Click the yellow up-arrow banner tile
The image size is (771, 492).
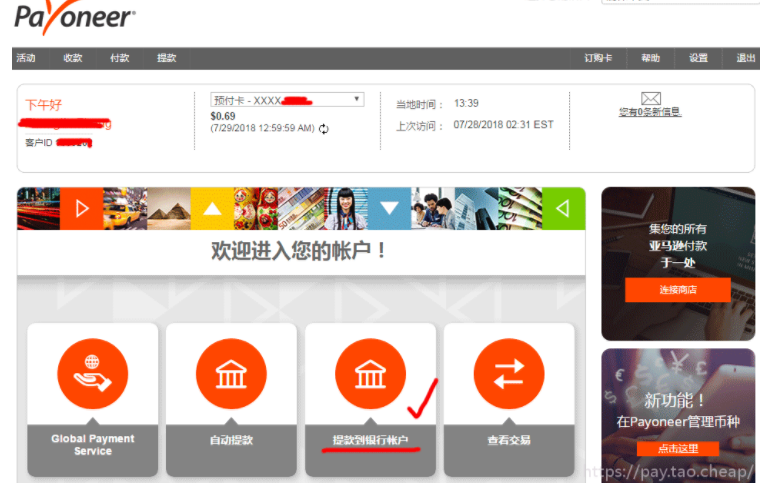(x=212, y=208)
